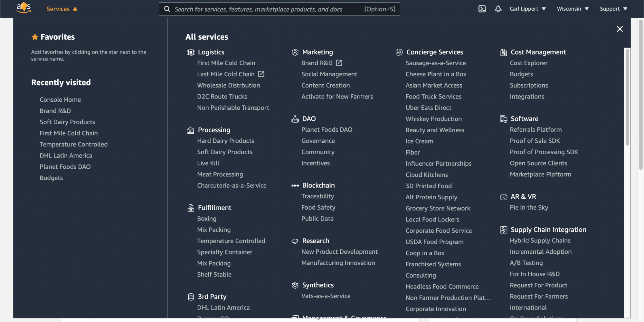644x322 pixels.
Task: Click the Processing category icon
Action: tap(191, 130)
